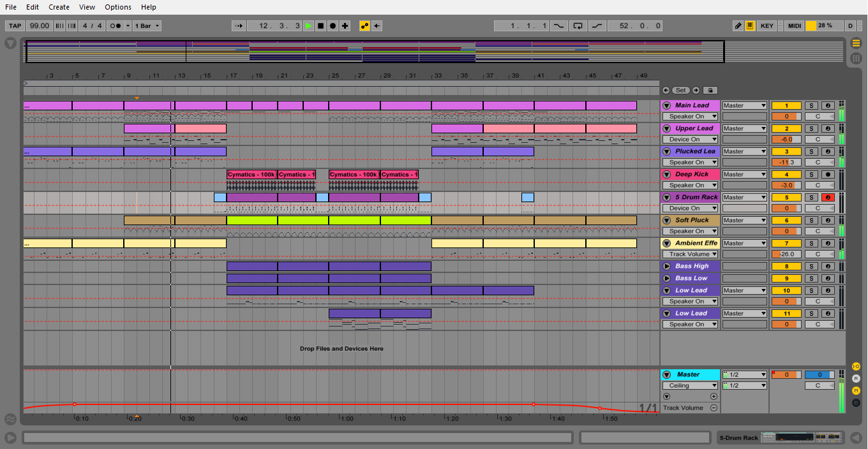868x449 pixels.
Task: Disarm the 5 Drum Rack track
Action: (828, 197)
